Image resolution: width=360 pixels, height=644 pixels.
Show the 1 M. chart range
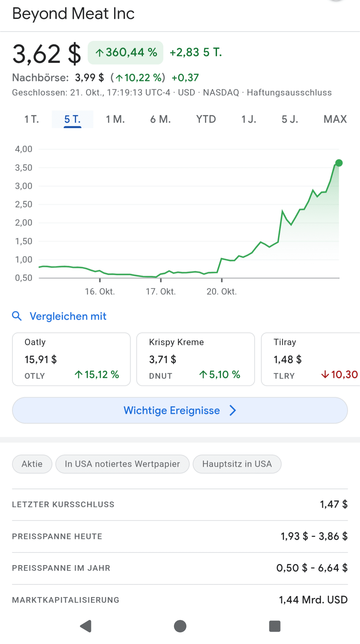click(115, 119)
